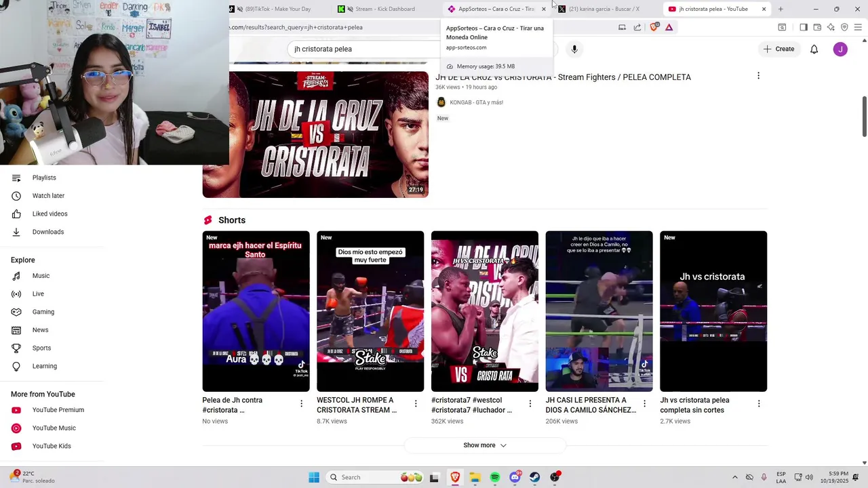
Task: Switch to AppSorteos Cara o Cruz tab
Action: (x=495, y=9)
